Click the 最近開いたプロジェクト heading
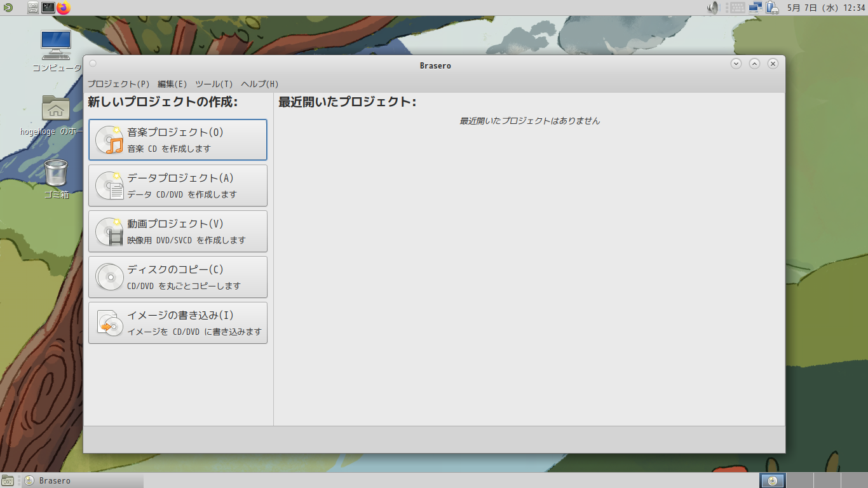Image resolution: width=868 pixels, height=488 pixels. pyautogui.click(x=348, y=102)
